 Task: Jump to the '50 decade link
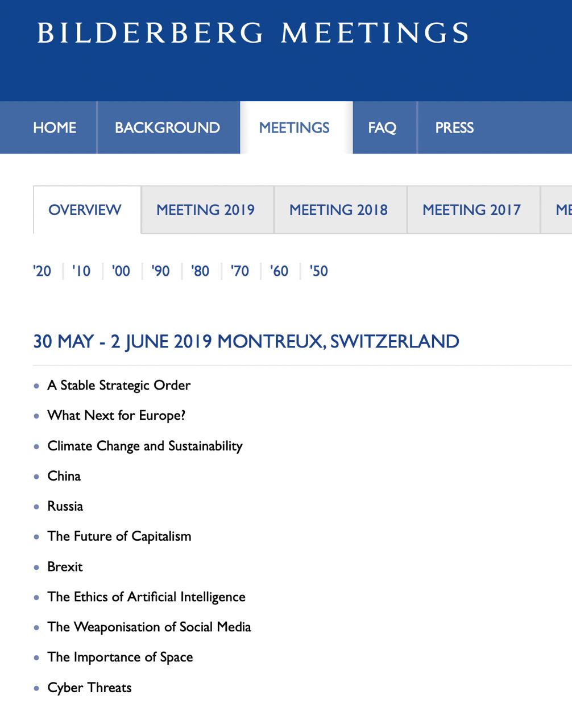coord(319,271)
